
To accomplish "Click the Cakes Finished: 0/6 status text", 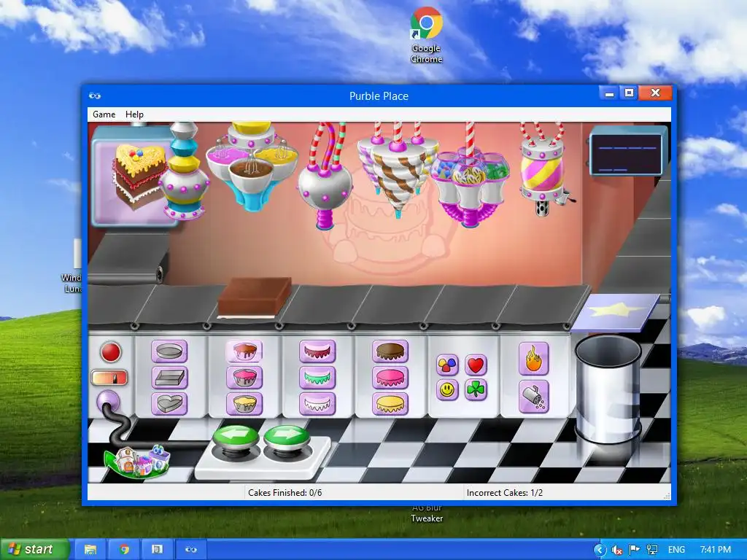I will click(285, 493).
